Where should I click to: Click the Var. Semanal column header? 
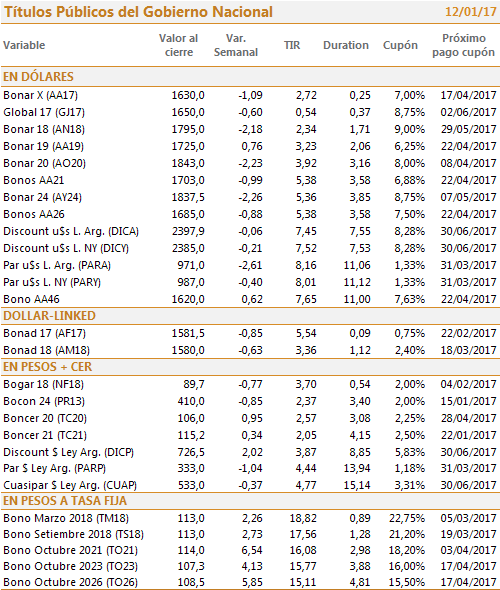coord(236,45)
